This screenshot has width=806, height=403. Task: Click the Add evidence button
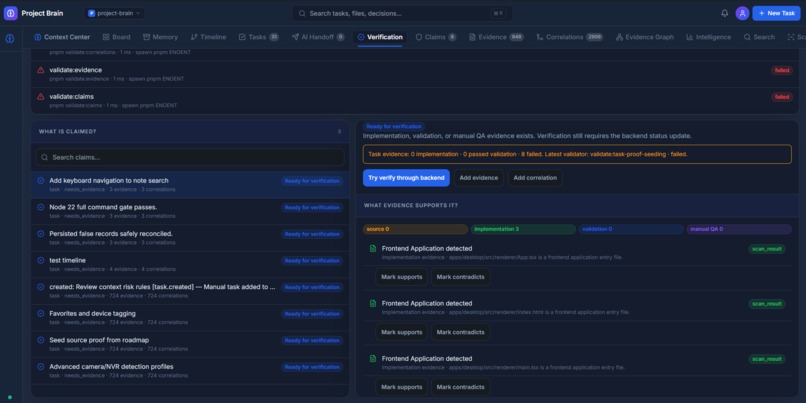coord(479,178)
